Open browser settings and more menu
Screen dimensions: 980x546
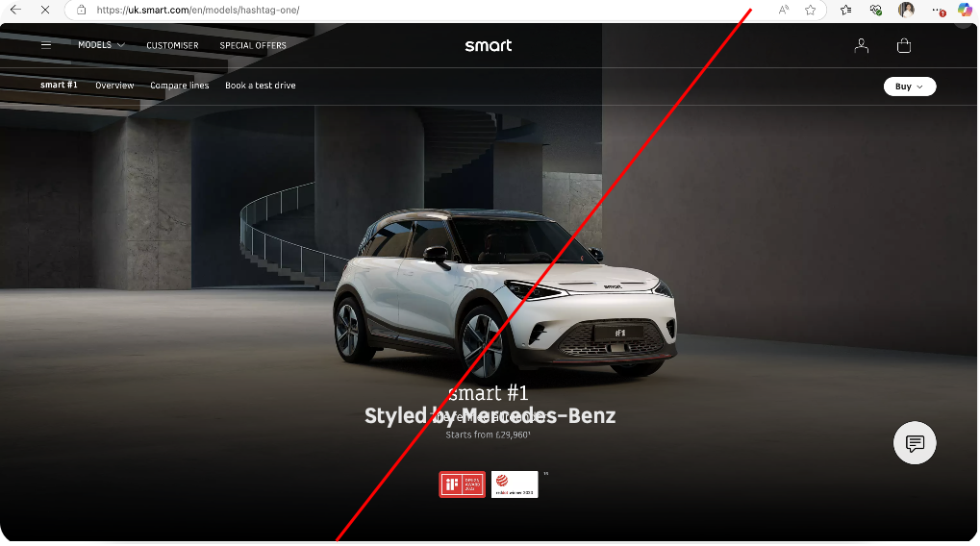pos(938,10)
